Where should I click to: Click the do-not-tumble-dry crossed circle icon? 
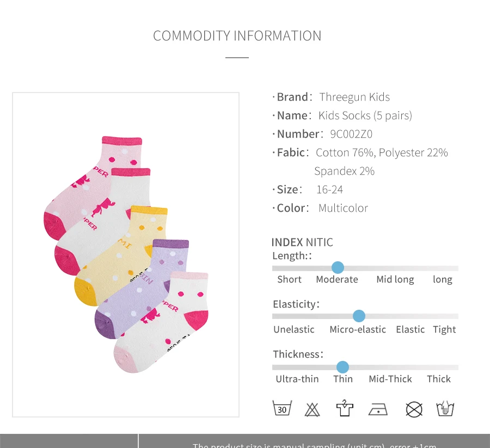click(414, 409)
